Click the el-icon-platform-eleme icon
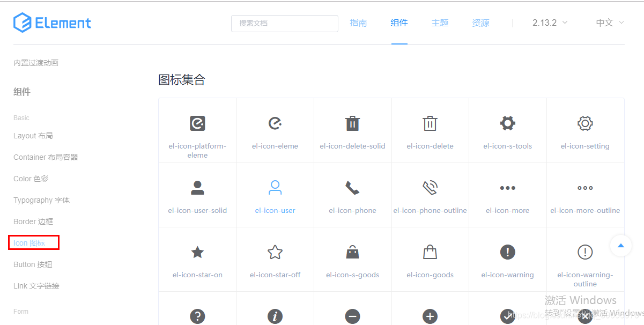The image size is (644, 325). tap(197, 123)
